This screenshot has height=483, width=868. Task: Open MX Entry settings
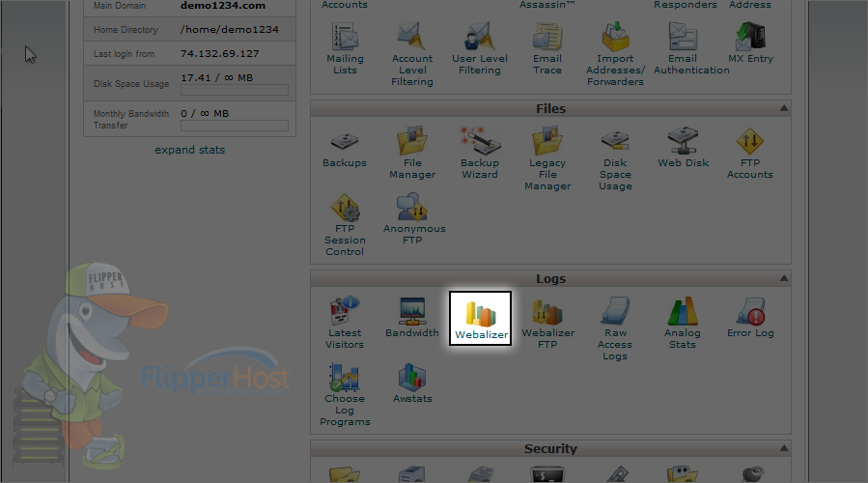pyautogui.click(x=750, y=43)
